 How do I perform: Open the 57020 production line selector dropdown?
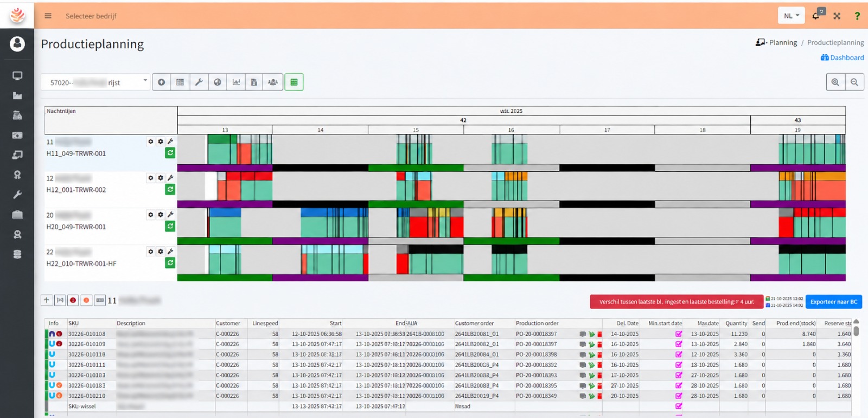click(95, 82)
